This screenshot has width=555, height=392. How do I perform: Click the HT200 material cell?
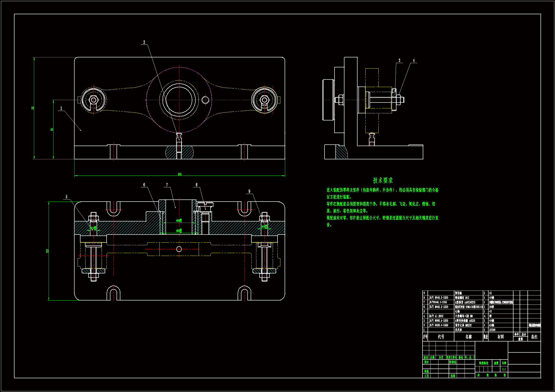click(x=492, y=330)
